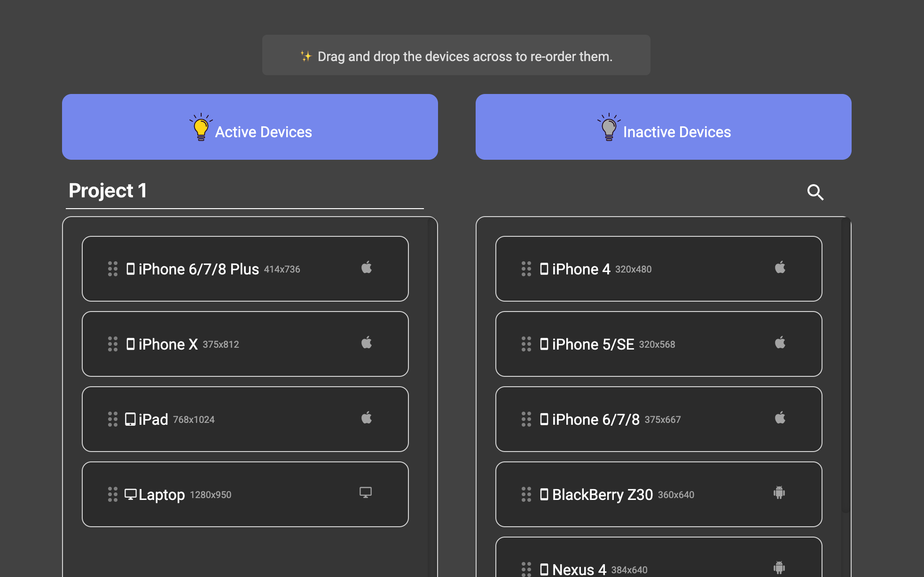Click the drag and drop hint banner
Image resolution: width=924 pixels, height=577 pixels.
[456, 55]
